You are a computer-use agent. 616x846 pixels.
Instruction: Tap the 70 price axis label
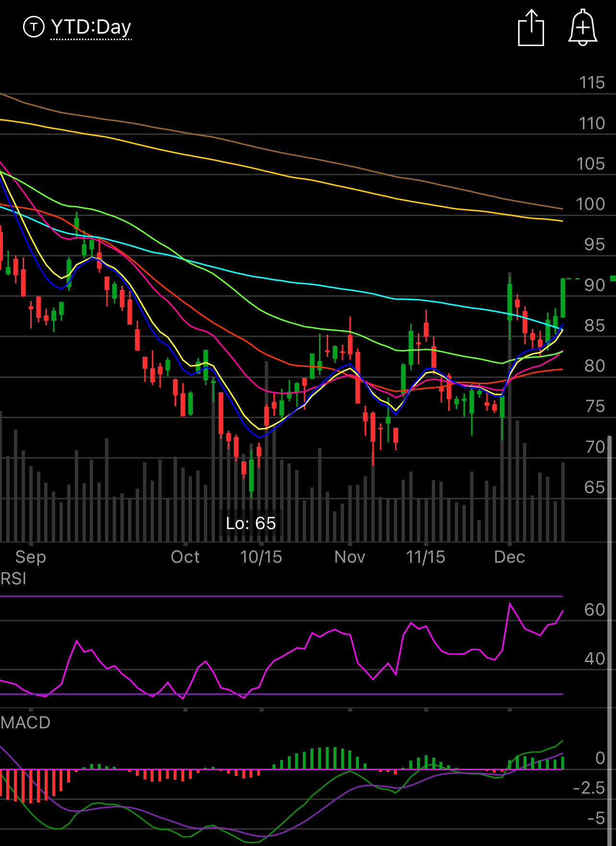tap(595, 447)
